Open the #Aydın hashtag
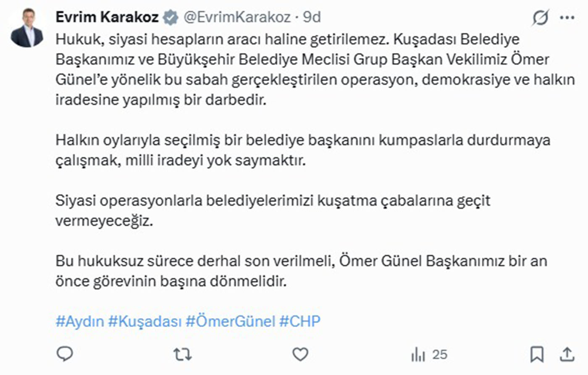Screen dimensions: 588x375 tap(79, 322)
